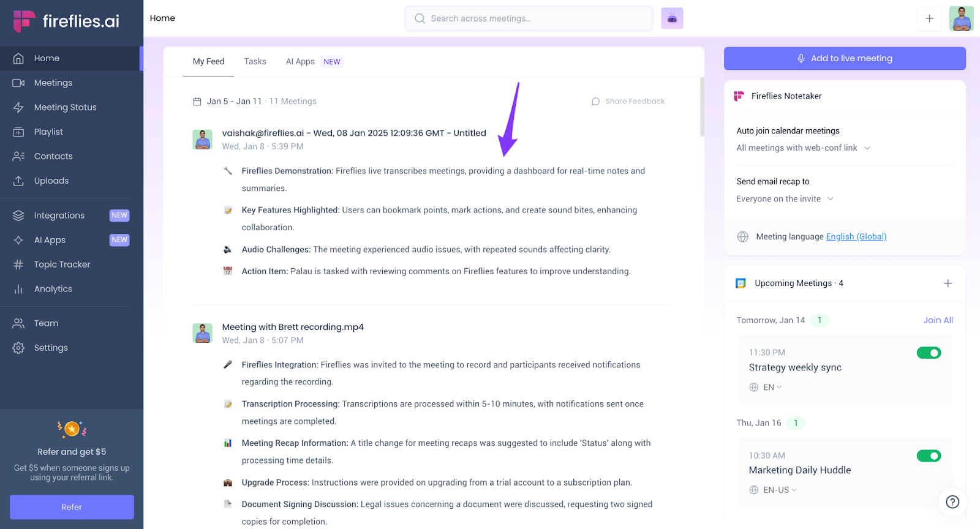Click the Meeting language globe icon

tap(742, 237)
